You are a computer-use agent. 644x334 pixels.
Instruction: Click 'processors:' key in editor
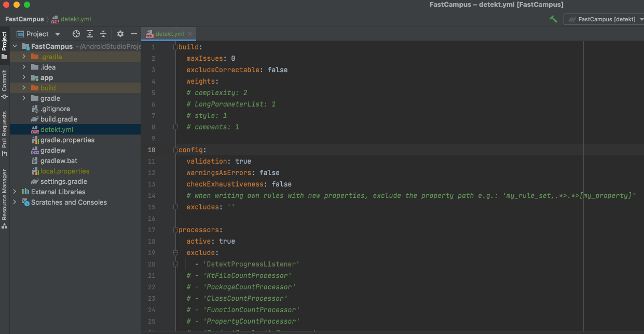coord(200,230)
